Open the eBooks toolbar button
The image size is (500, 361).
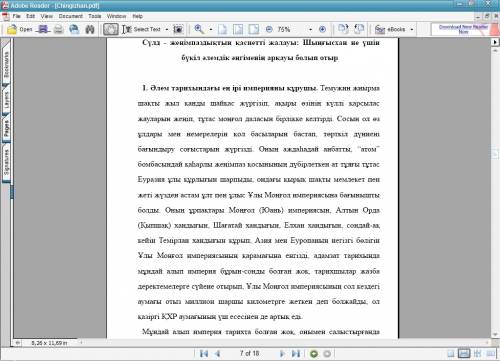point(390,29)
